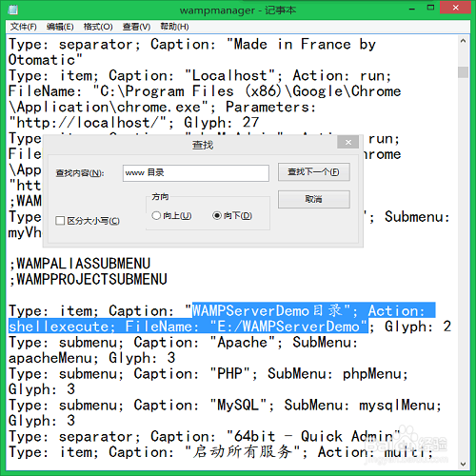This screenshot has height=476, width=476.
Task: Click the "Apache" caption text
Action: coord(243,343)
